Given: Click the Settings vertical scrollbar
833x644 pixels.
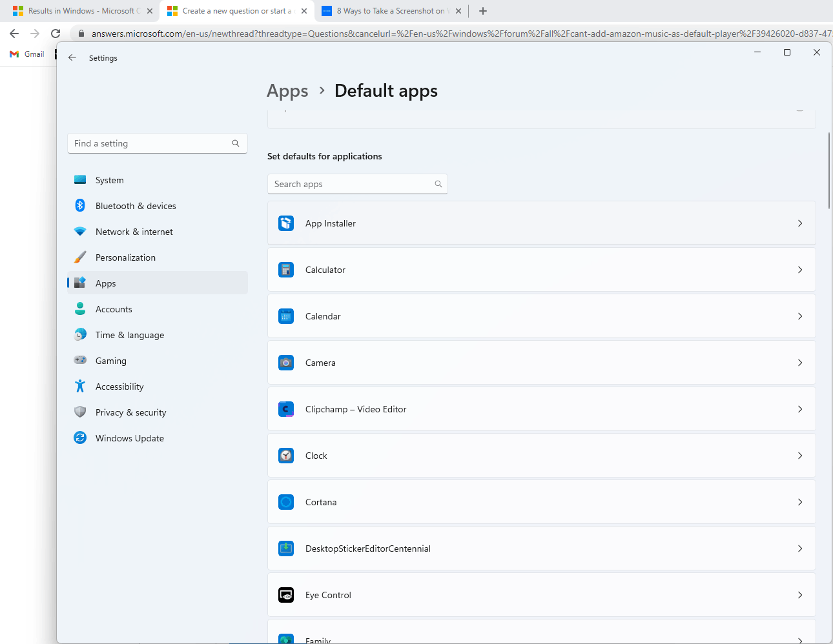Looking at the screenshot, I should 829,171.
